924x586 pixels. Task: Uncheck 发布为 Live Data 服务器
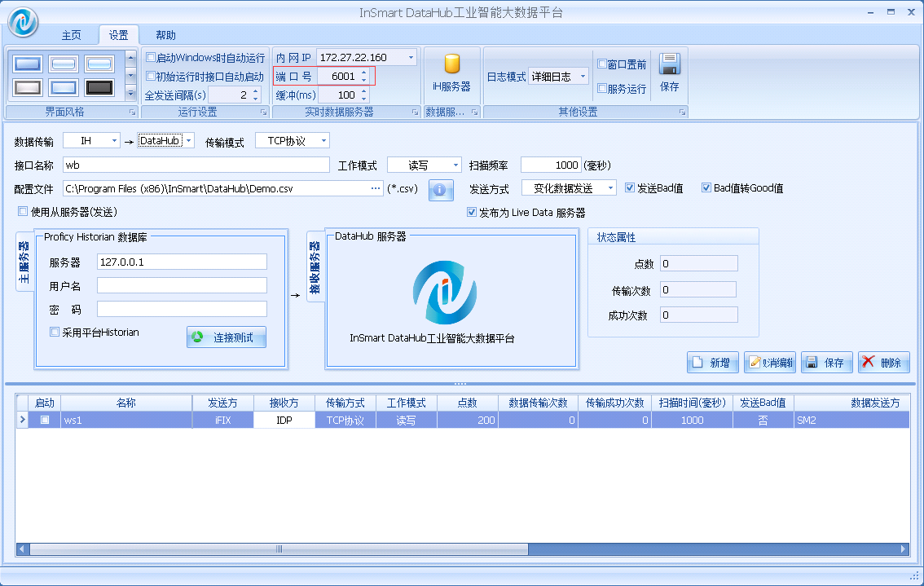coord(472,212)
